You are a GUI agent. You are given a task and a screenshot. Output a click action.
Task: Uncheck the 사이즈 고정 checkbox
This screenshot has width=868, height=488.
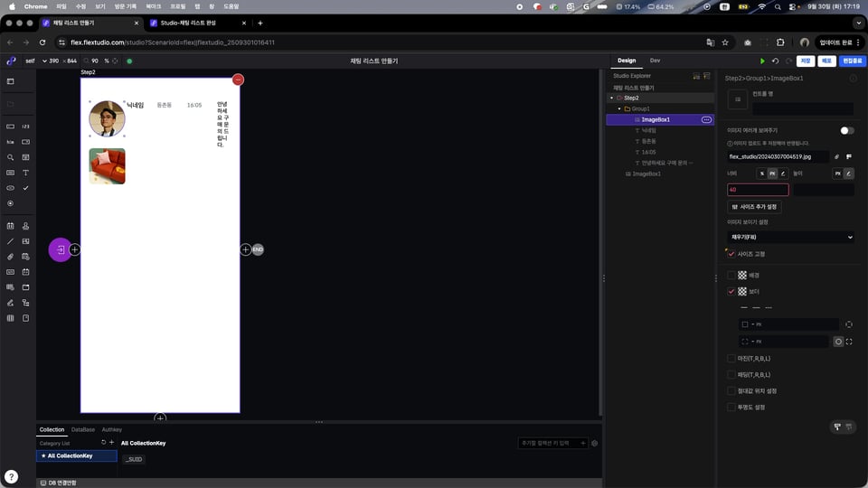731,254
